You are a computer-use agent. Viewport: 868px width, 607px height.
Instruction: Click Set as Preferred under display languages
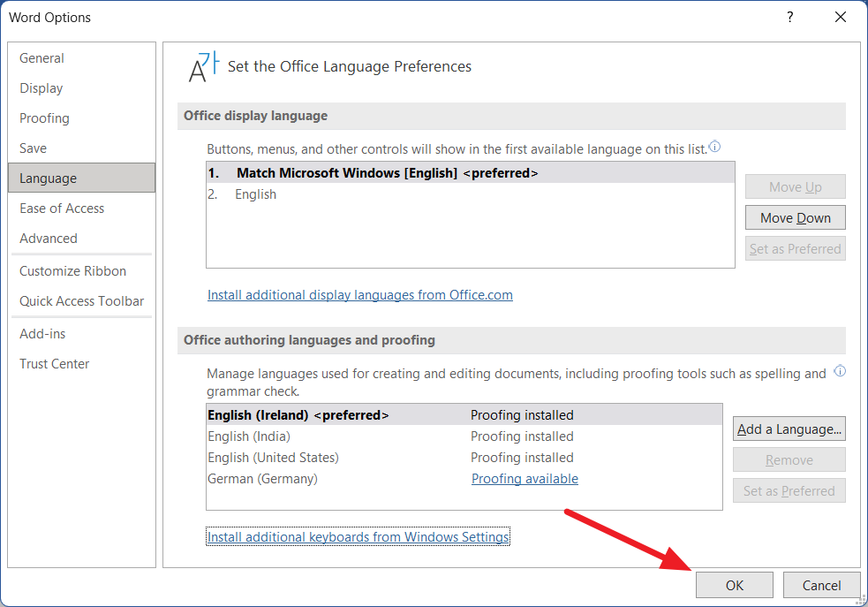(x=795, y=248)
